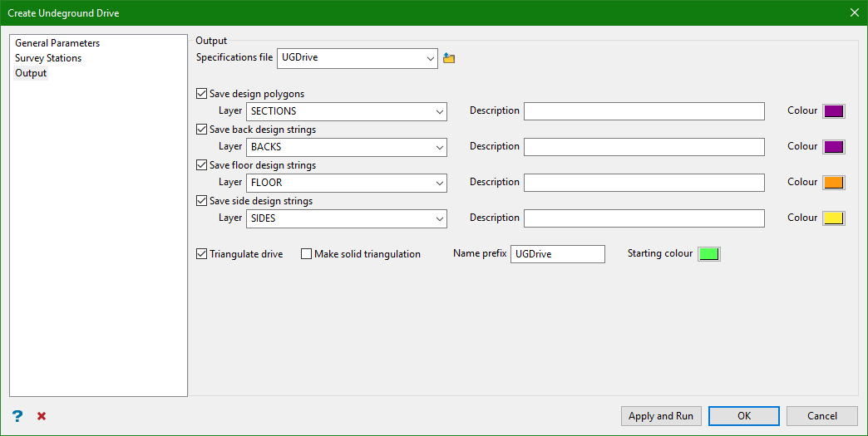
Task: Pick the orange floor strings colour swatch
Action: pos(833,183)
